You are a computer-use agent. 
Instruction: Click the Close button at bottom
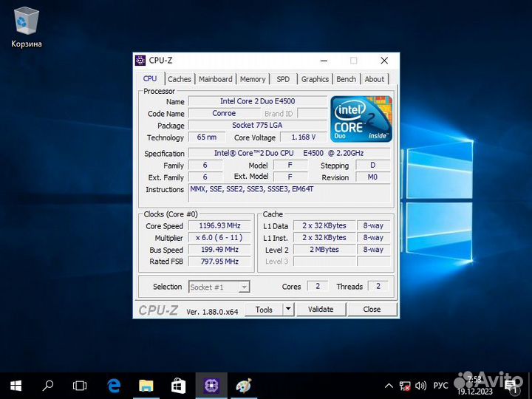pos(372,309)
